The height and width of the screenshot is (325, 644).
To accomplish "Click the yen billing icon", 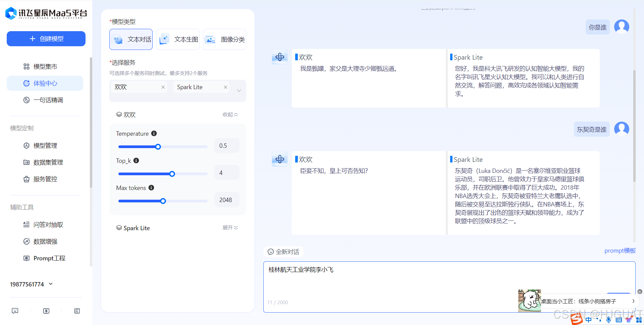I will pos(46,311).
